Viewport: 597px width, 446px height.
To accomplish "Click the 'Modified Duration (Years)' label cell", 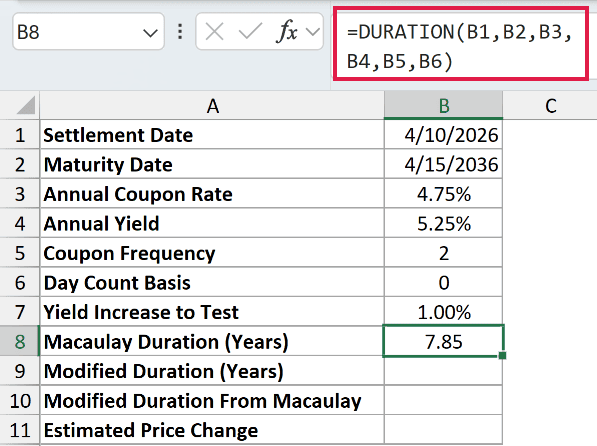I will click(x=212, y=371).
